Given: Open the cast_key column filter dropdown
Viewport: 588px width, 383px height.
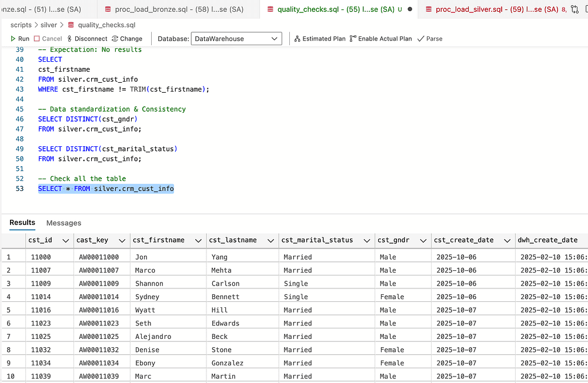Looking at the screenshot, I should click(x=122, y=241).
